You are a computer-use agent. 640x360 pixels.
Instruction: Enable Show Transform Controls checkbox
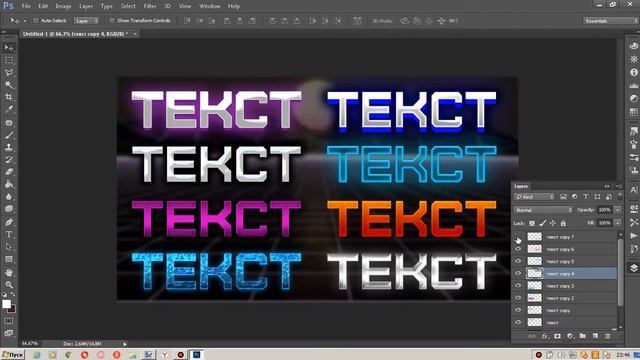pos(112,20)
